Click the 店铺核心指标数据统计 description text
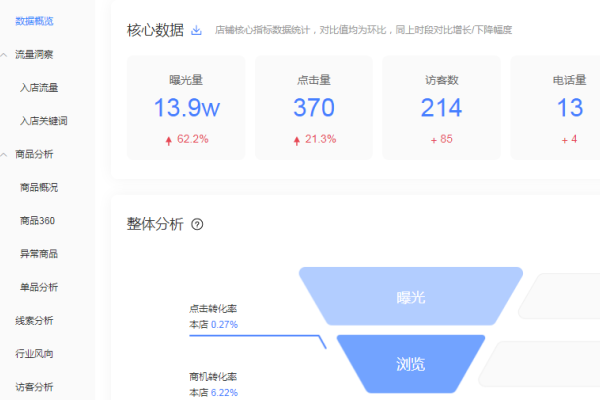This screenshot has height=400, width=600. 363,30
